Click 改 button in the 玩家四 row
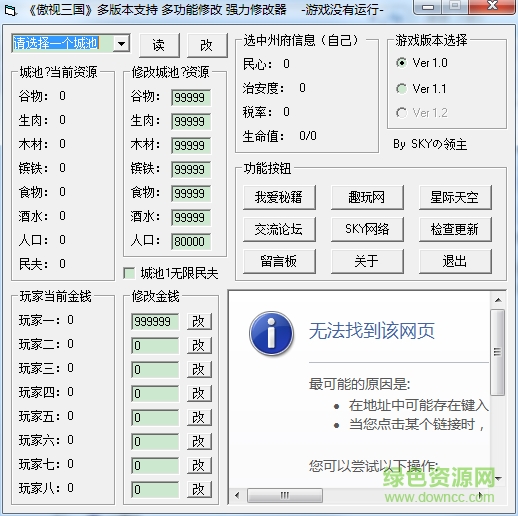 pyautogui.click(x=199, y=393)
